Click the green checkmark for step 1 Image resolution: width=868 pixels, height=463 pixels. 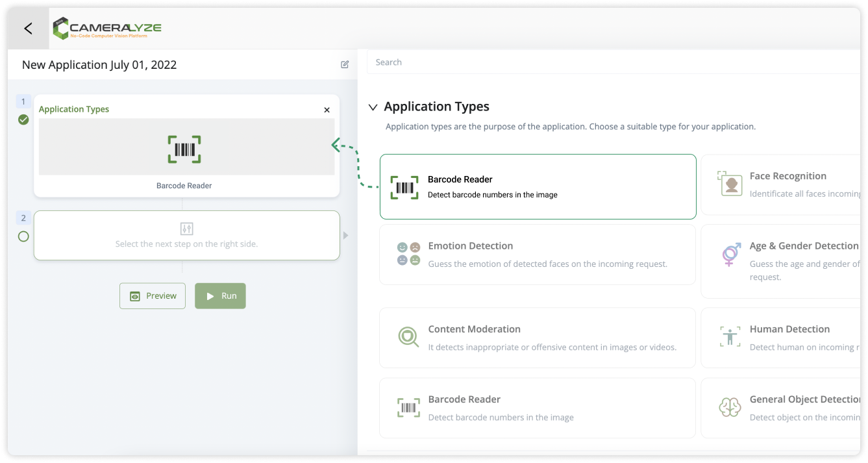coord(23,119)
